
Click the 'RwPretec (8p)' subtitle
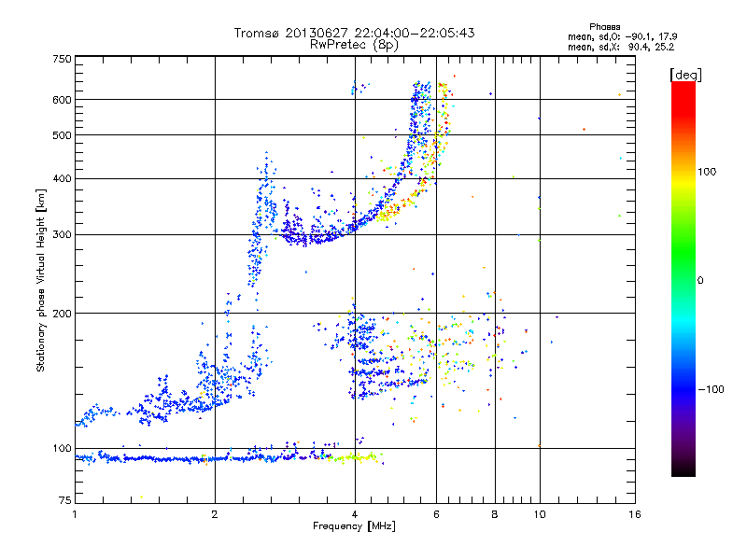tap(354, 45)
